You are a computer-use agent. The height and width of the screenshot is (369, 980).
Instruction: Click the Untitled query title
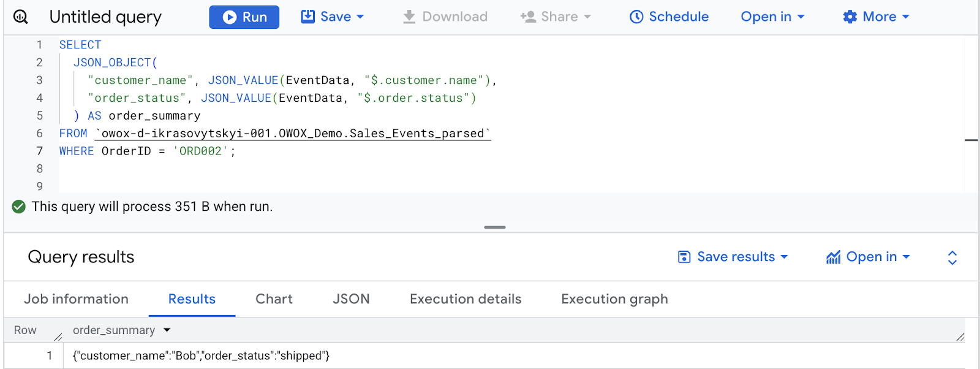105,17
